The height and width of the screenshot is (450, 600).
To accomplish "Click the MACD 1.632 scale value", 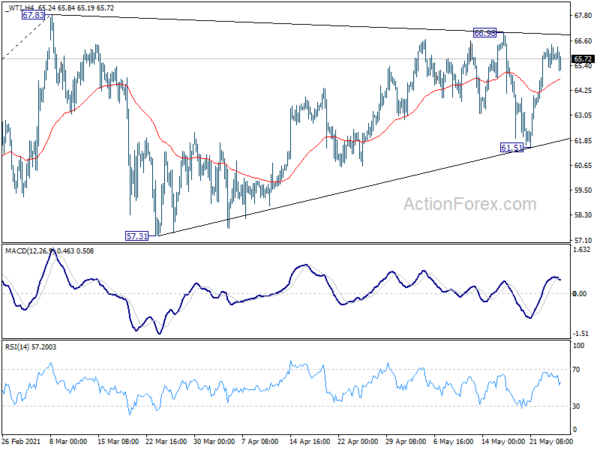I will pyautogui.click(x=582, y=250).
